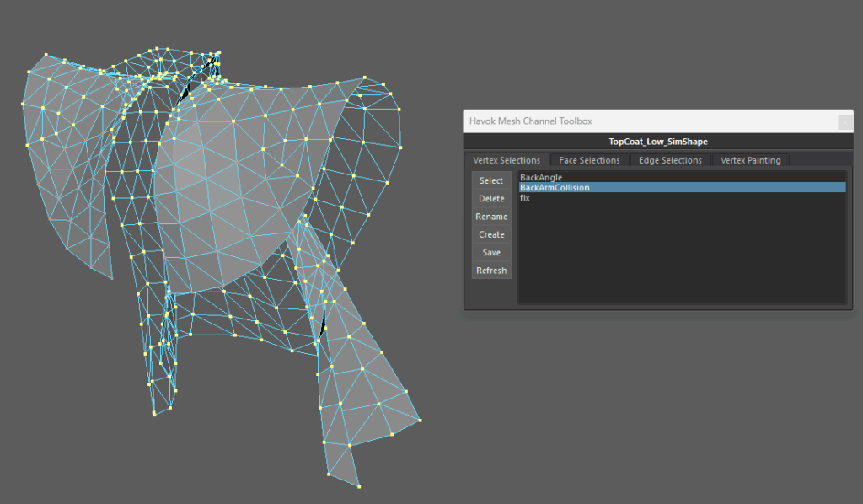Switch to the Face Selections tab
This screenshot has height=504, width=863.
589,160
